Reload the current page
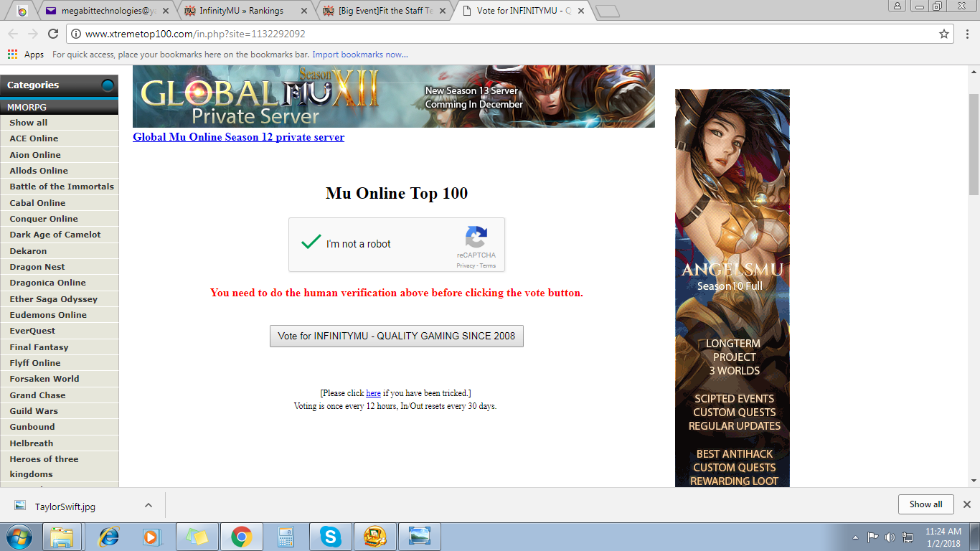Screen dimensions: 980x551 click(53, 34)
